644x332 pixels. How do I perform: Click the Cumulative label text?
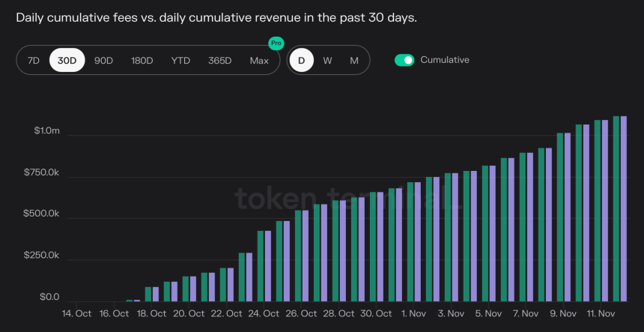point(445,60)
